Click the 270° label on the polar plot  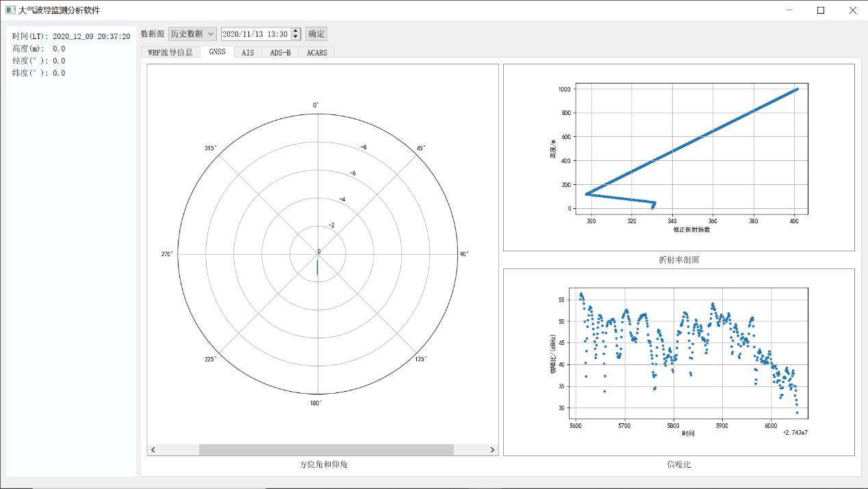(167, 254)
